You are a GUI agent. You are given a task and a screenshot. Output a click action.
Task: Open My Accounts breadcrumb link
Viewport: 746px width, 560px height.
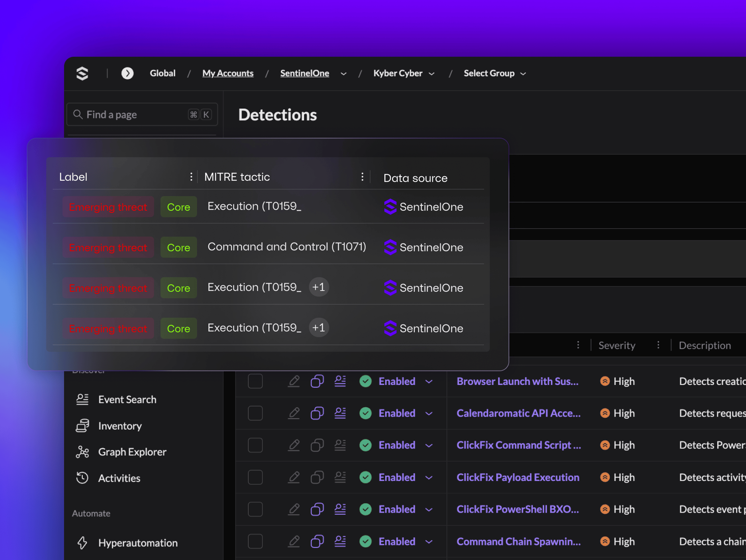(x=228, y=73)
